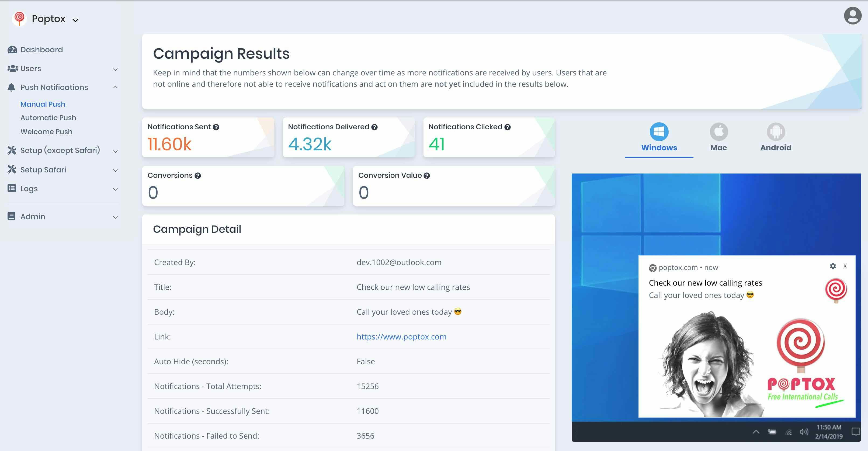
Task: Click help icon beside Notifications Clicked
Action: [x=508, y=127]
